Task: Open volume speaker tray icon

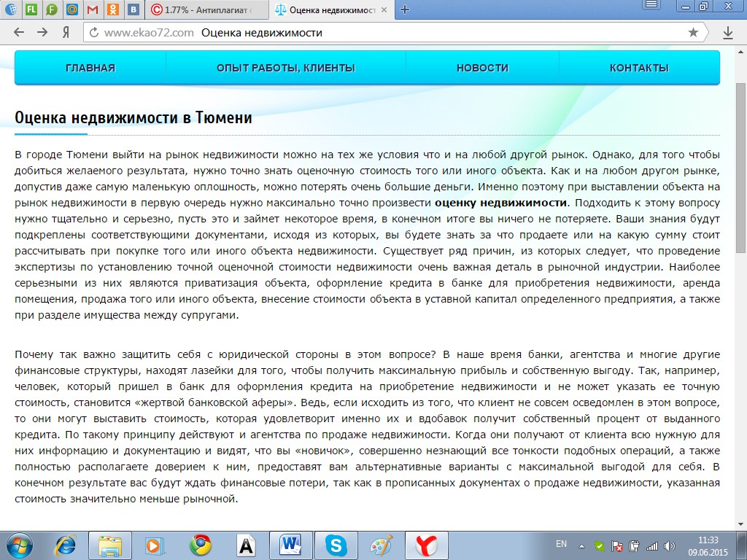Action: tap(669, 545)
